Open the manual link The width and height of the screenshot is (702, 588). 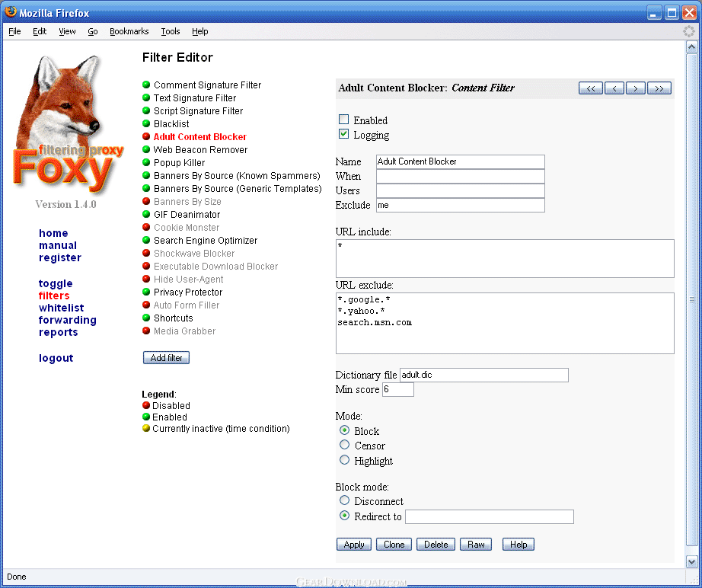pos(58,245)
